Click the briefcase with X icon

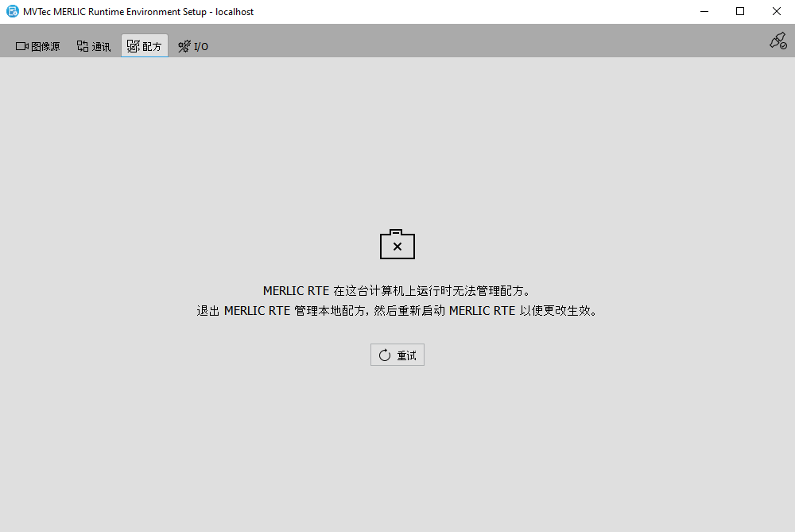pyautogui.click(x=397, y=245)
